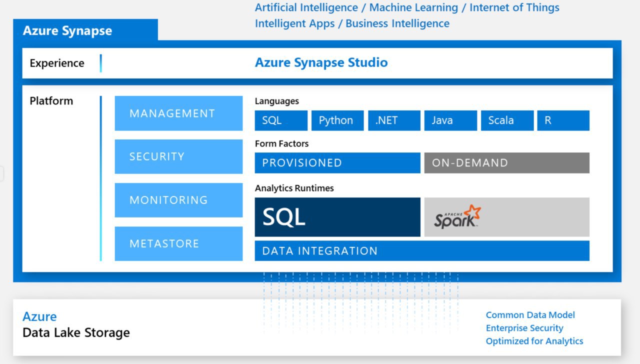Click the Languages heading
This screenshot has width=640, height=364.
(x=277, y=101)
